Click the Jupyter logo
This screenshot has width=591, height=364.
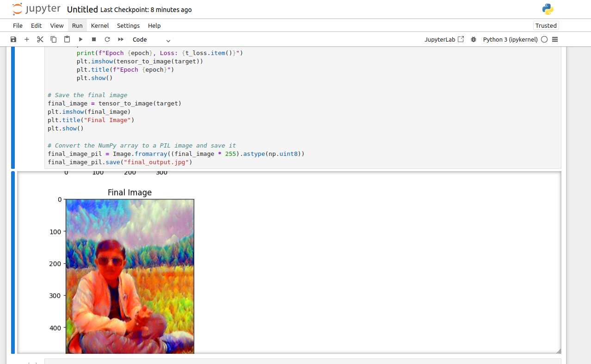pos(36,9)
